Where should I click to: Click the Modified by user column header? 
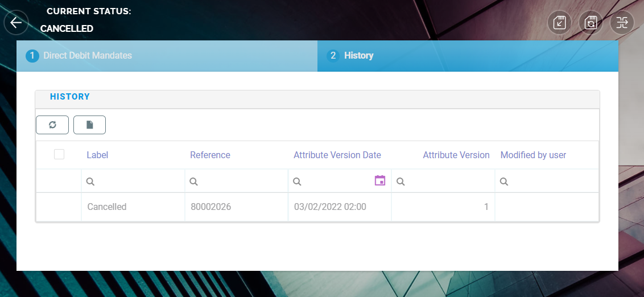coord(533,155)
